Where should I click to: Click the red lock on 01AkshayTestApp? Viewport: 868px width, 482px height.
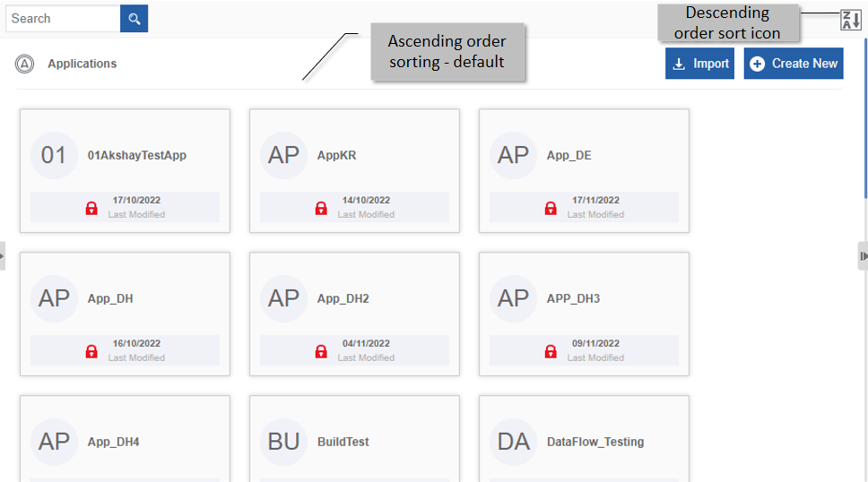tap(91, 208)
